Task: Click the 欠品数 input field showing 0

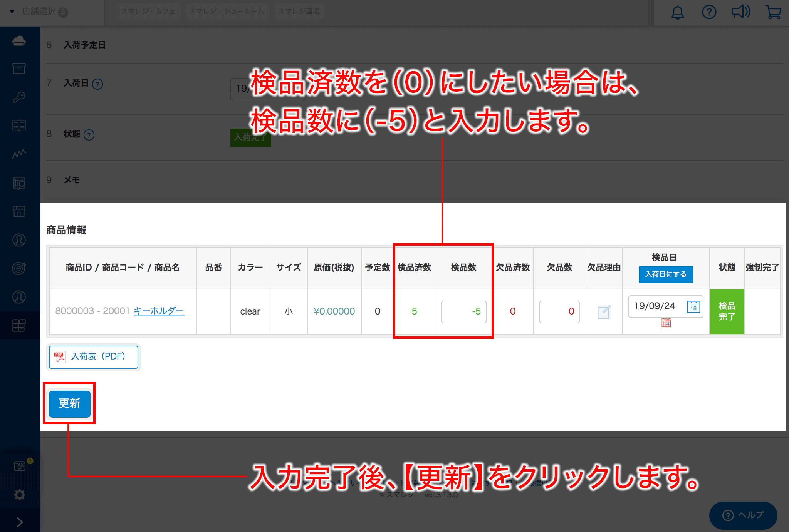Action: [x=559, y=311]
